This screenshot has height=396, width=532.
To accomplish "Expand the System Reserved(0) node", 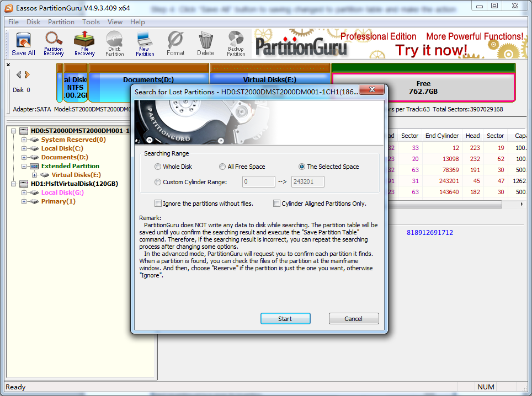I will point(24,140).
